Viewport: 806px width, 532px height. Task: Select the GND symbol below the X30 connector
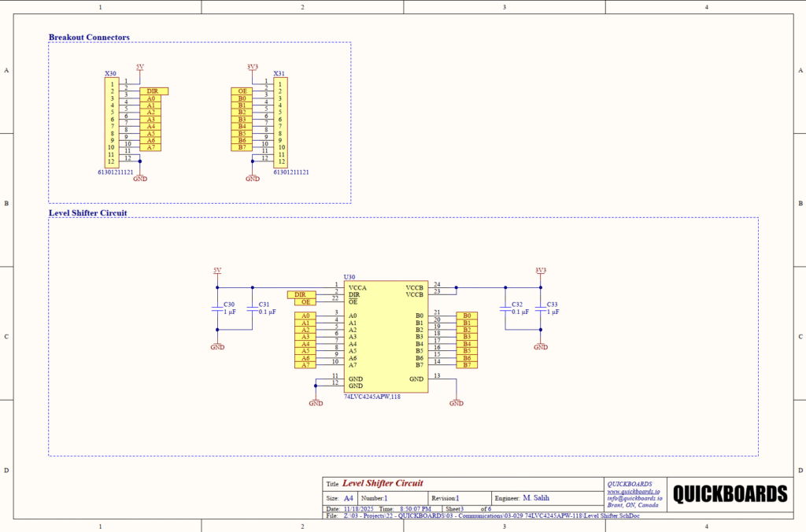tap(139, 176)
